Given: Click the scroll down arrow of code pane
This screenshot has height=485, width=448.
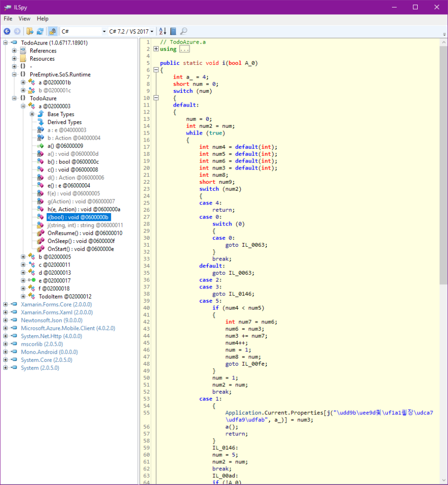Looking at the screenshot, I should [443, 480].
